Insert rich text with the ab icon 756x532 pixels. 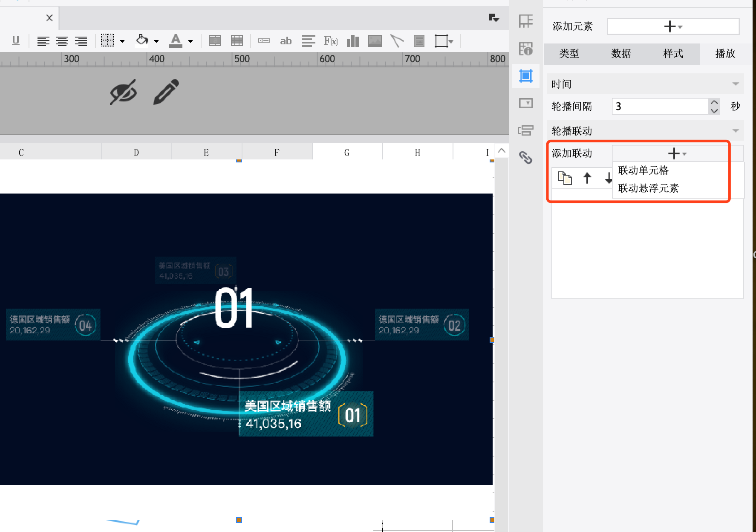point(286,41)
